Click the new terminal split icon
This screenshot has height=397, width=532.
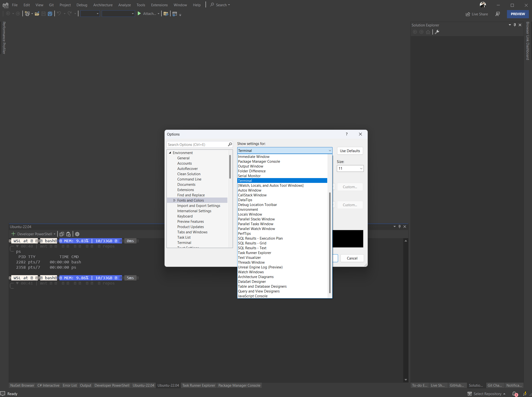coord(62,234)
